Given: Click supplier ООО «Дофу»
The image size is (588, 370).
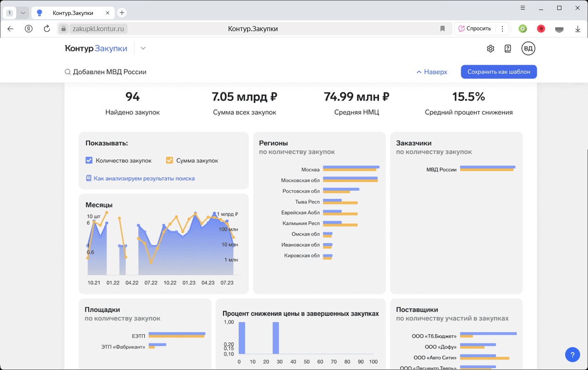Looking at the screenshot, I should tap(440, 347).
